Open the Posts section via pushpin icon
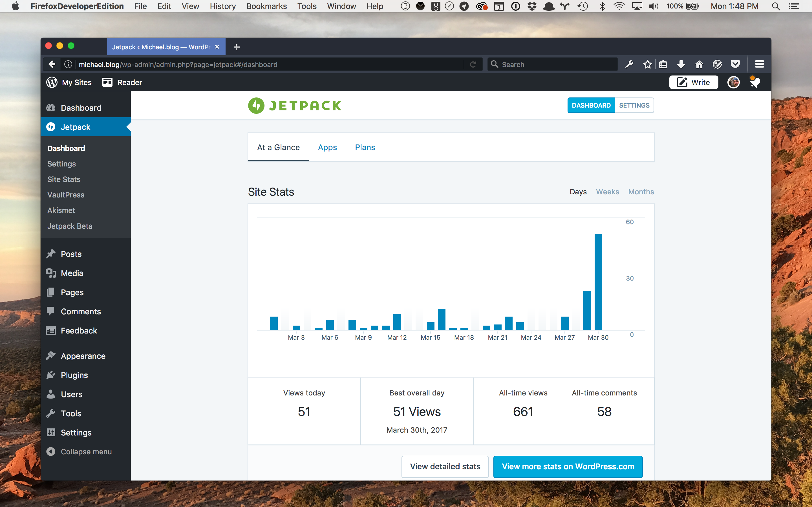This screenshot has width=812, height=507. pos(51,254)
